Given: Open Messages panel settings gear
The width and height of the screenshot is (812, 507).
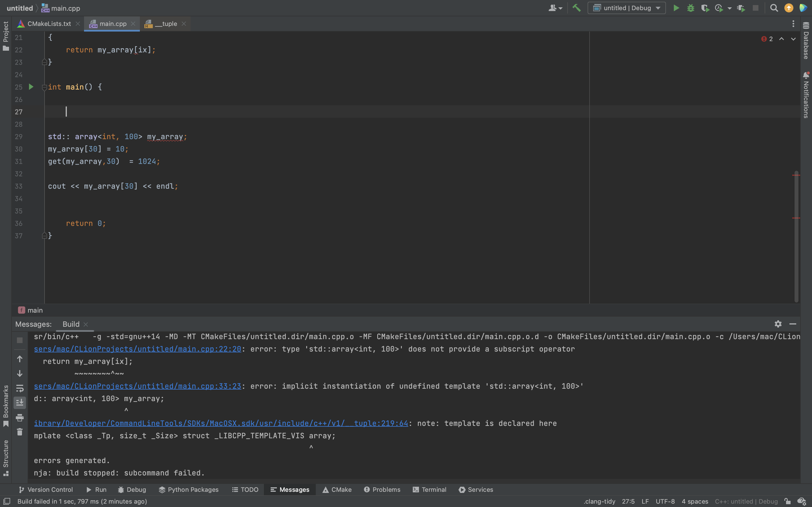Looking at the screenshot, I should coord(778,324).
